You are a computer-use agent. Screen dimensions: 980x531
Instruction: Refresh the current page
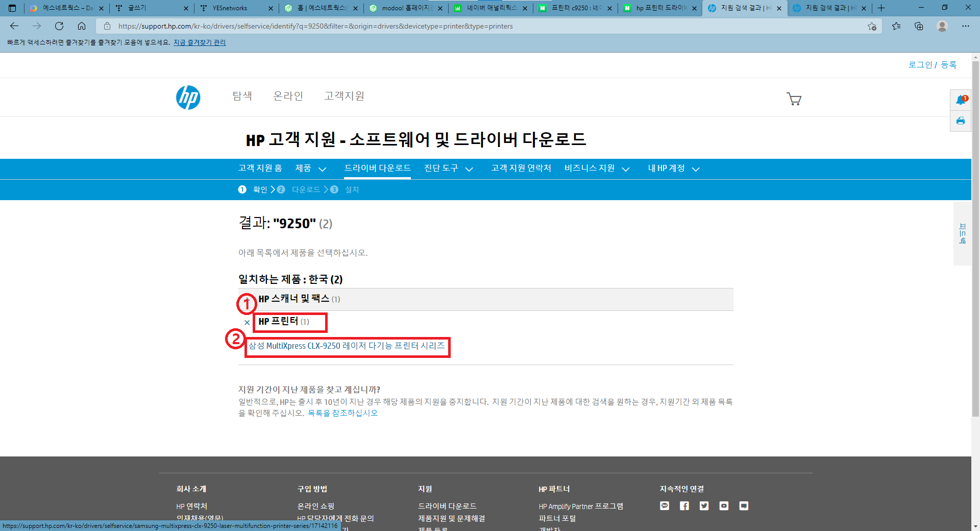tap(59, 26)
